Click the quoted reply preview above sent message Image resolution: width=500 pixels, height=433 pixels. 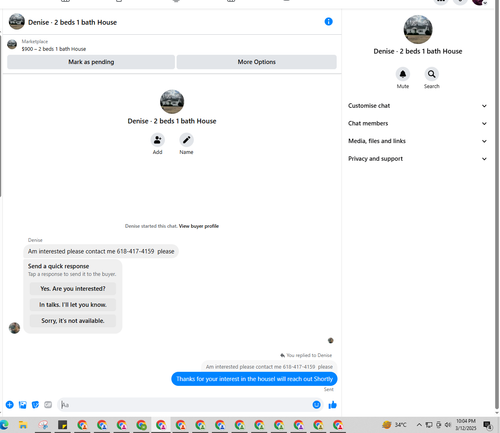[269, 367]
